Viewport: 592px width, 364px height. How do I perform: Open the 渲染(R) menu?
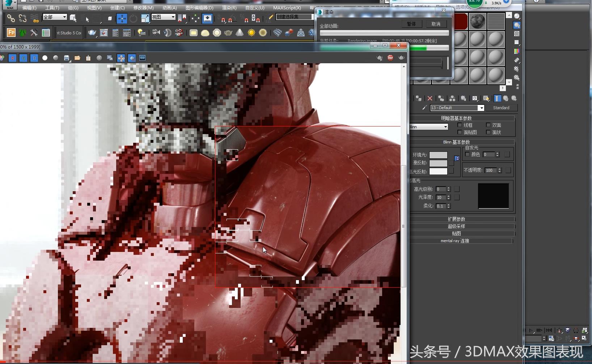229,8
